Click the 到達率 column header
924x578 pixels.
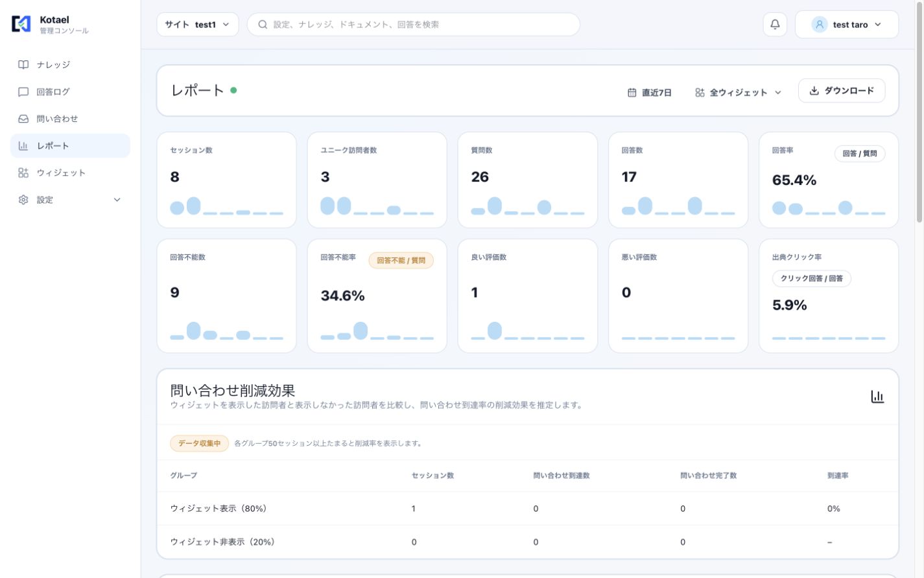pyautogui.click(x=838, y=476)
